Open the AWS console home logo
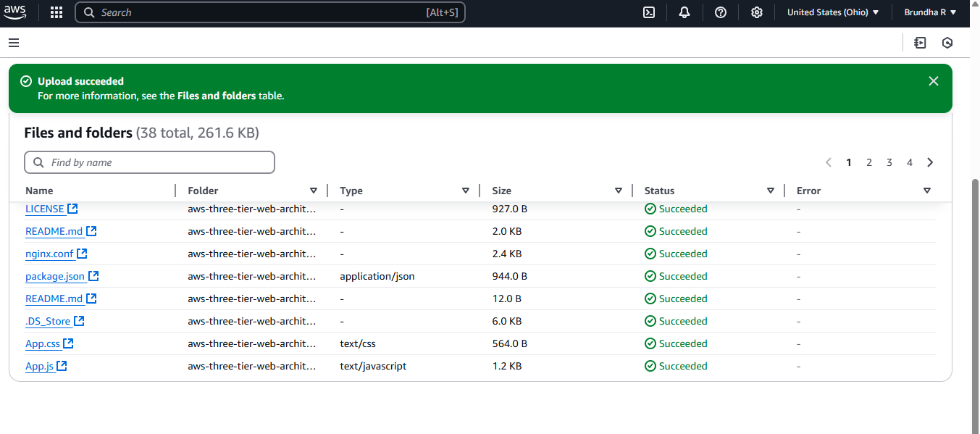This screenshot has width=980, height=434. point(15,12)
